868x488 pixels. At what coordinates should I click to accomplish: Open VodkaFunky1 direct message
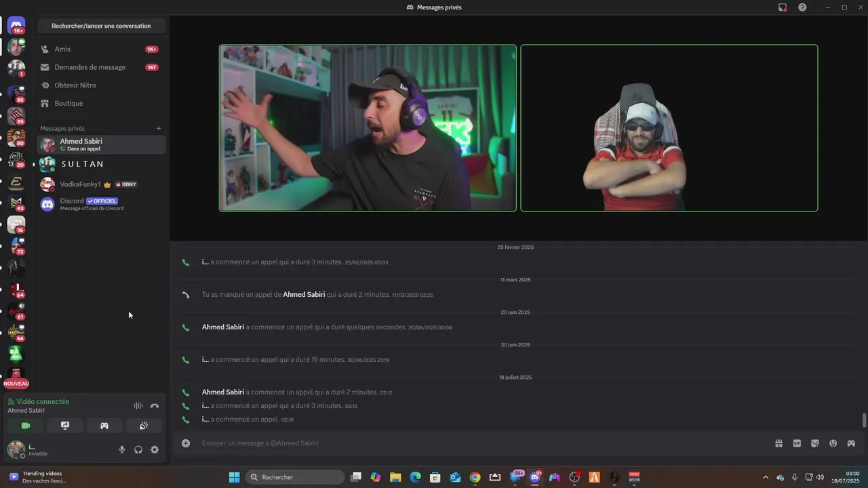(101, 184)
